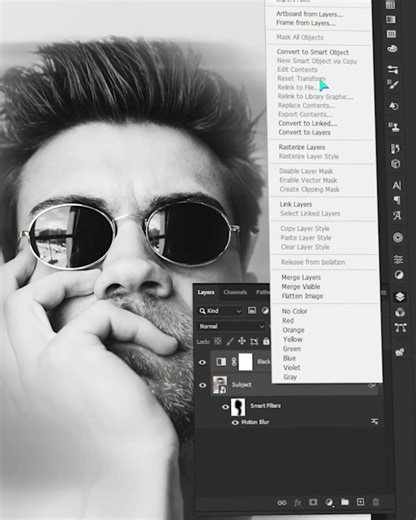Open the Brush Settings panel icon

(x=393, y=69)
